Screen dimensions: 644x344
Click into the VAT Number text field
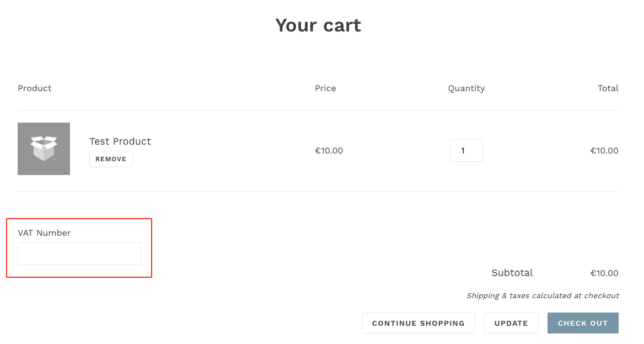79,253
